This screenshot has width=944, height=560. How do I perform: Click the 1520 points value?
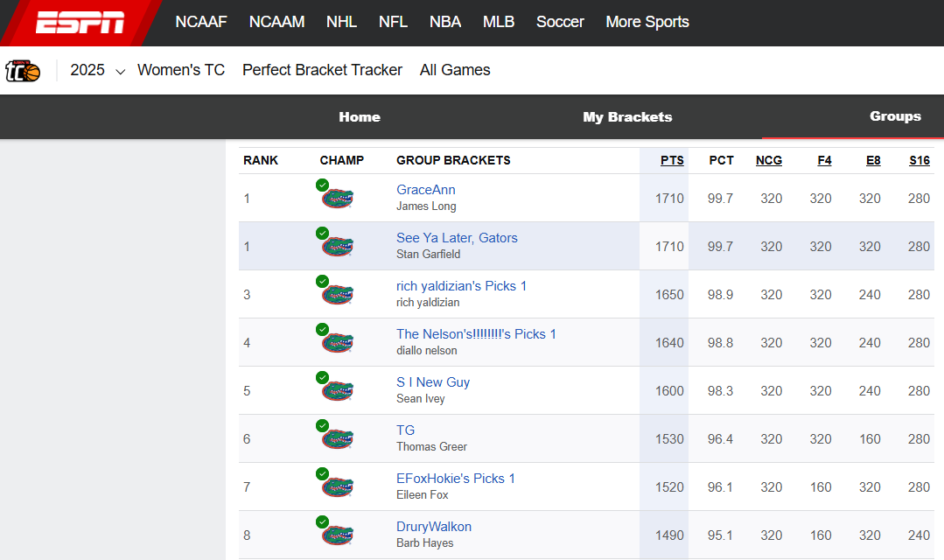669,487
